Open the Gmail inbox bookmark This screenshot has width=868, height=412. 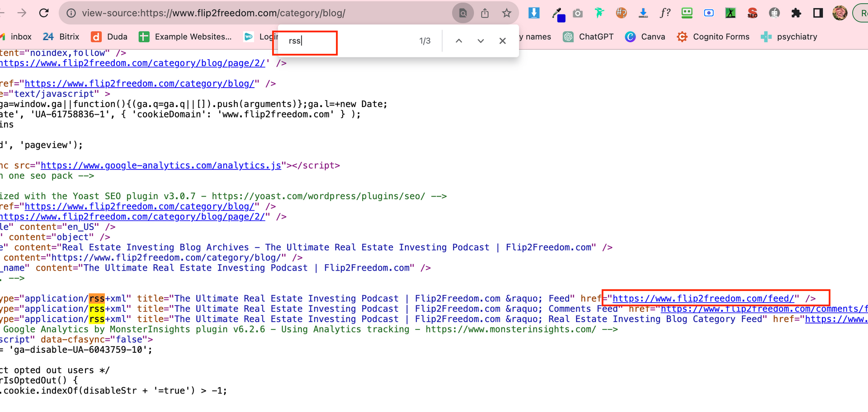pos(16,37)
